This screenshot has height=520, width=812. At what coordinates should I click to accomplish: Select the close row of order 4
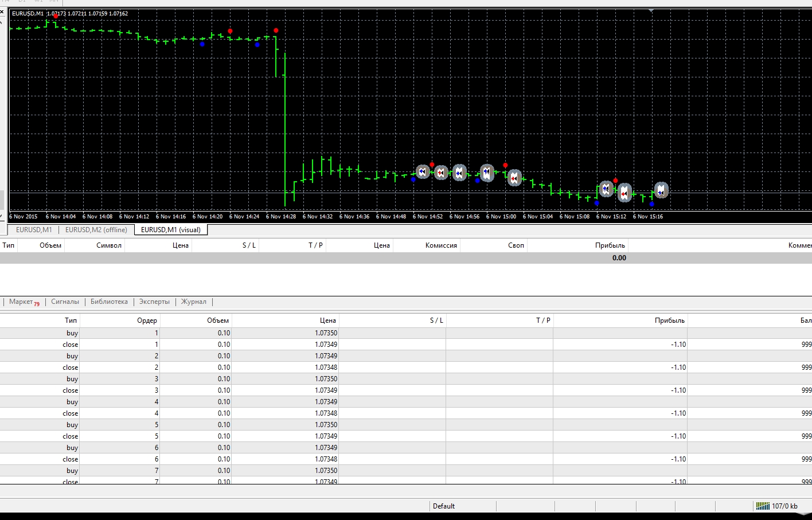coord(406,413)
